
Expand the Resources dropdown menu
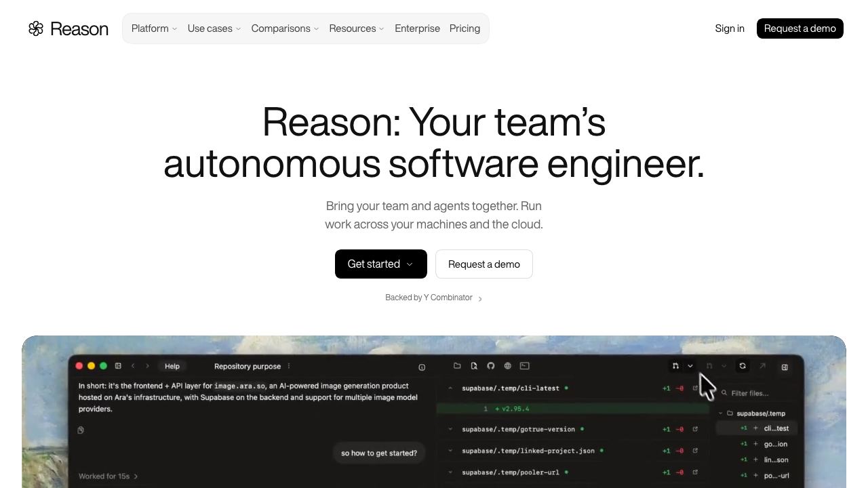[x=357, y=28]
